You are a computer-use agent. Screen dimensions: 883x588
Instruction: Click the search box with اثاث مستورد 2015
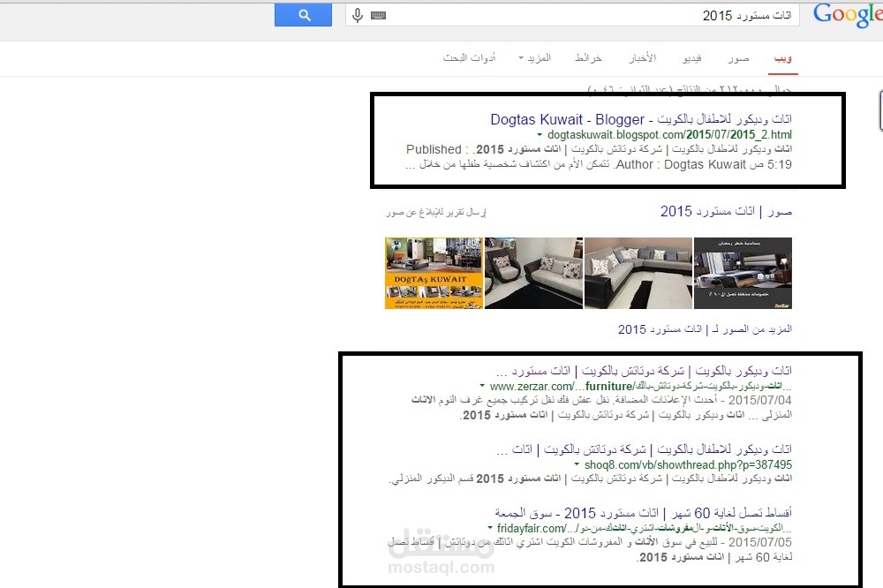(571, 15)
